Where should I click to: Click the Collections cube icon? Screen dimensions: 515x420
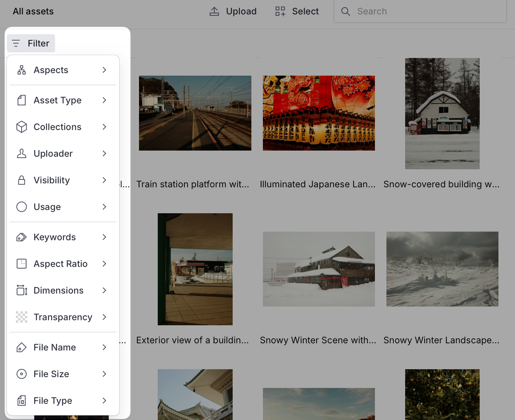click(x=22, y=127)
